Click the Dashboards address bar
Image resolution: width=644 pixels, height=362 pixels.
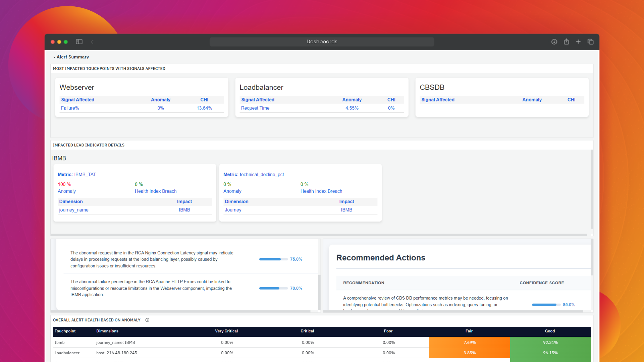click(322, 42)
